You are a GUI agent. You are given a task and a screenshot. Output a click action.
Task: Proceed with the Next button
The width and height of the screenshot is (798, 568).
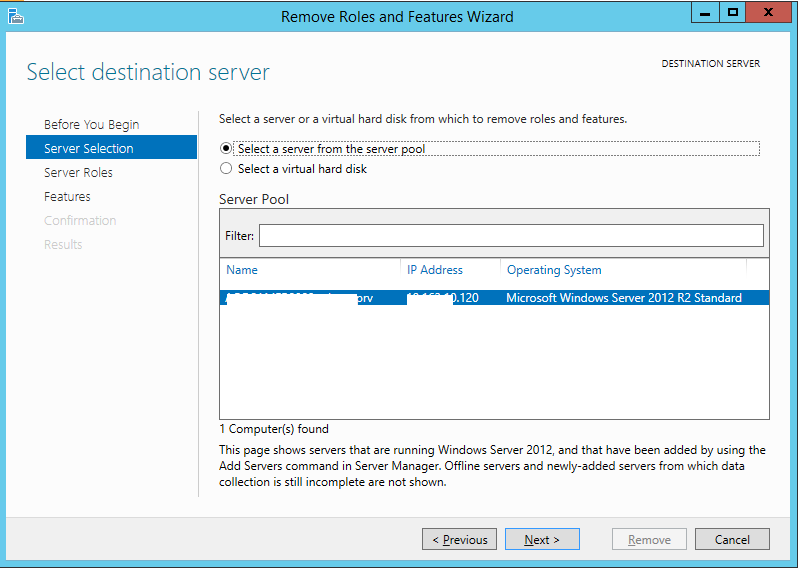click(542, 539)
